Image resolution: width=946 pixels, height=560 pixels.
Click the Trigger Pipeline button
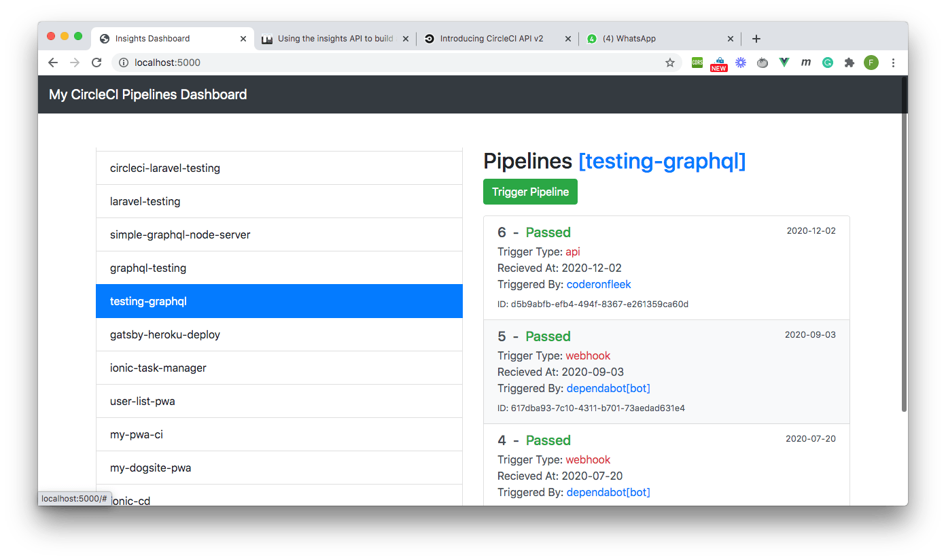[x=530, y=192]
